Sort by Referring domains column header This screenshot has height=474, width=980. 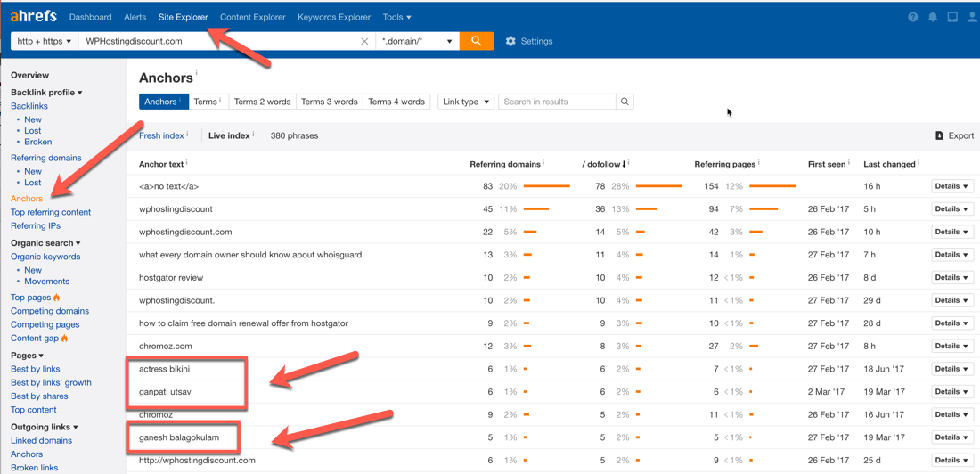click(x=505, y=164)
